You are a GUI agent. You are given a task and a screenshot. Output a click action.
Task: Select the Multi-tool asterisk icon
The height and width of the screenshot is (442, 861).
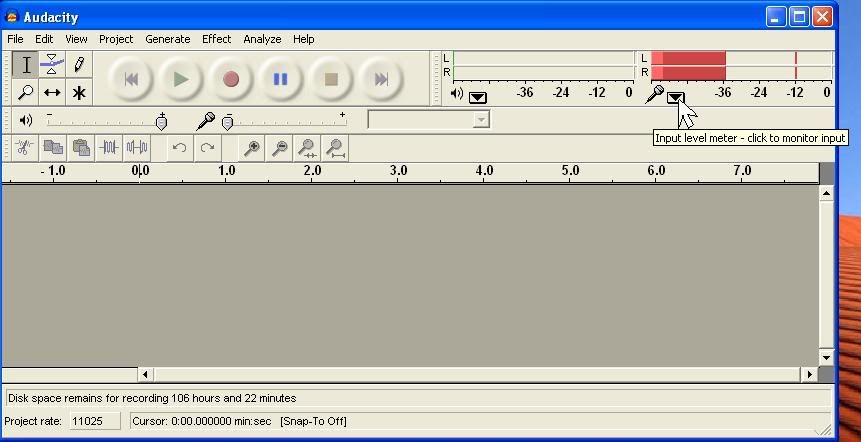79,92
